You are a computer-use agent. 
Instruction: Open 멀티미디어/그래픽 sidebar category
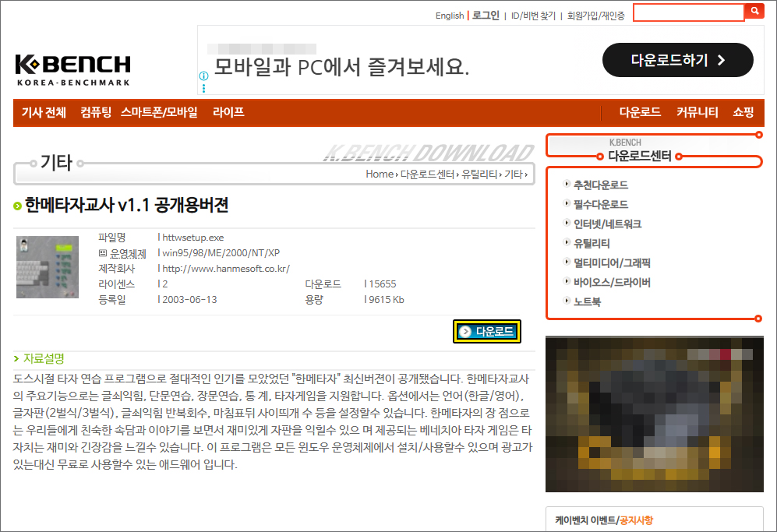point(612,263)
